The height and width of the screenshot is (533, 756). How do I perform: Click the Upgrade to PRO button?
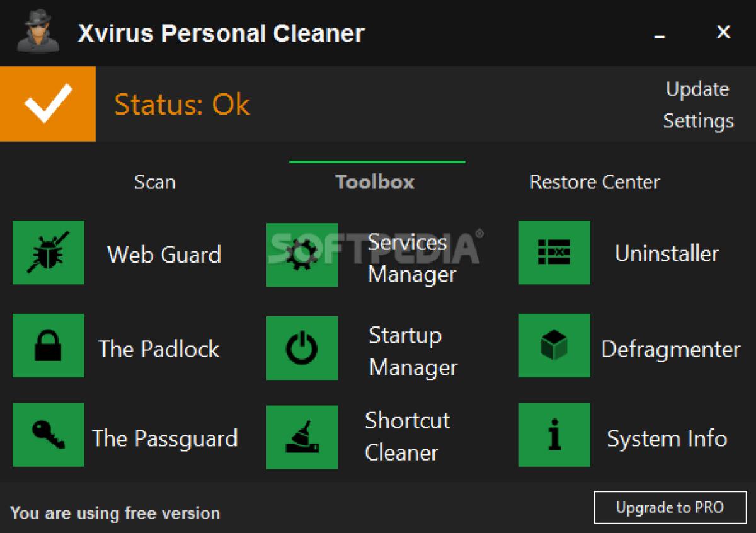coord(669,507)
